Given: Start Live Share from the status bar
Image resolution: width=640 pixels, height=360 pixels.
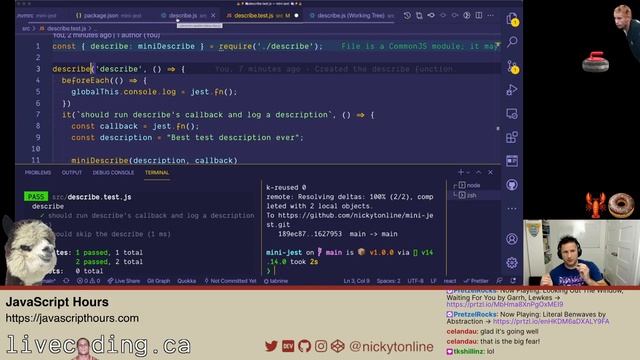Looking at the screenshot, I should (x=123, y=281).
